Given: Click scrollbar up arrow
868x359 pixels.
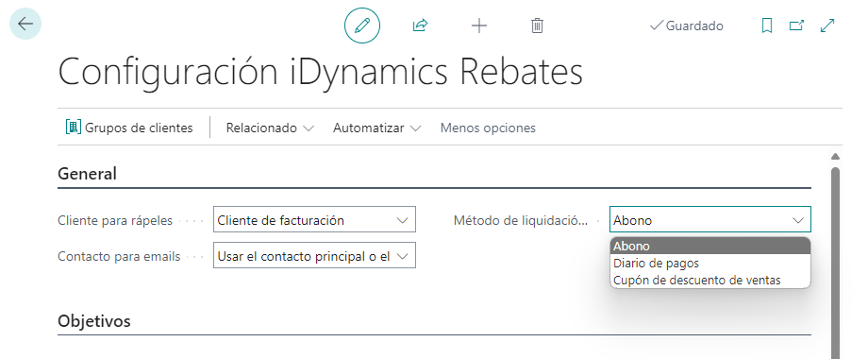Looking at the screenshot, I should (835, 157).
